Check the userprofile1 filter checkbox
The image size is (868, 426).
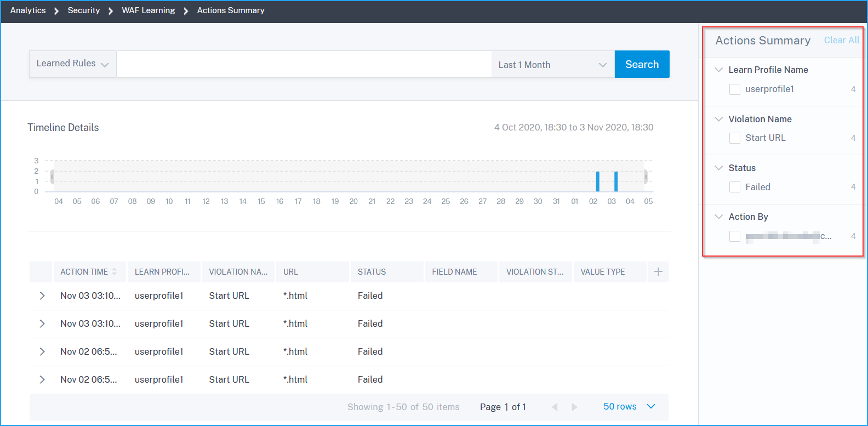(735, 89)
